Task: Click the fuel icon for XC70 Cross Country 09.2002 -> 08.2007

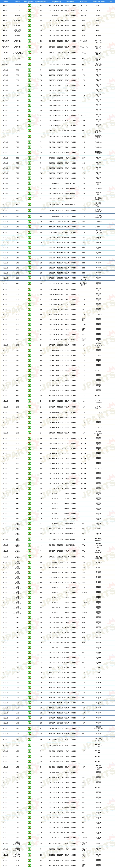Action: [30, 855]
